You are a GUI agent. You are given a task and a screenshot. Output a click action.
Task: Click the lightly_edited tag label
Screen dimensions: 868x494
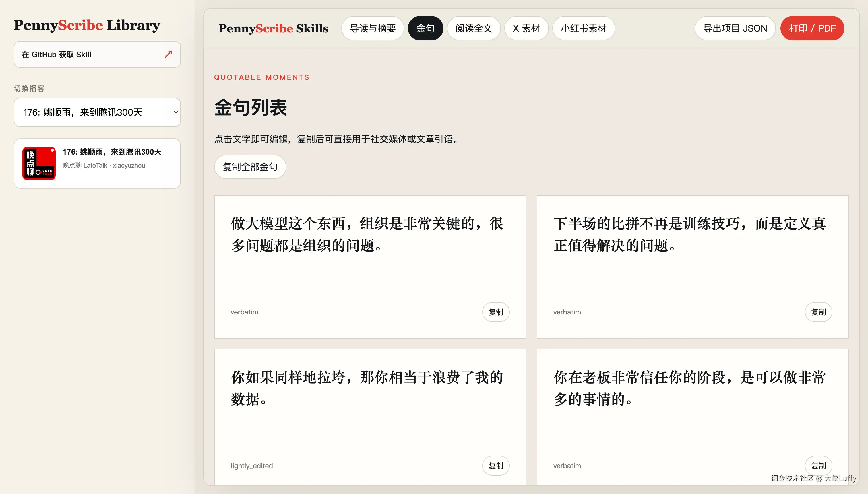251,466
